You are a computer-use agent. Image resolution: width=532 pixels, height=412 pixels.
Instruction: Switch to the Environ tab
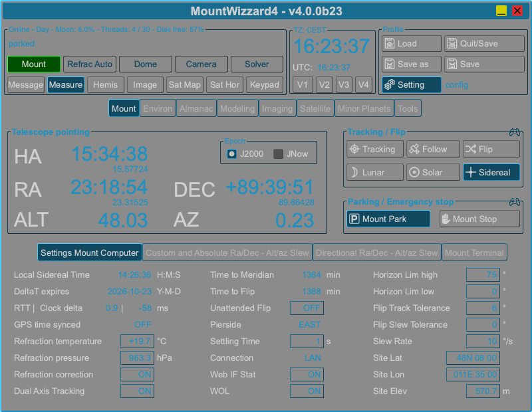tap(158, 108)
